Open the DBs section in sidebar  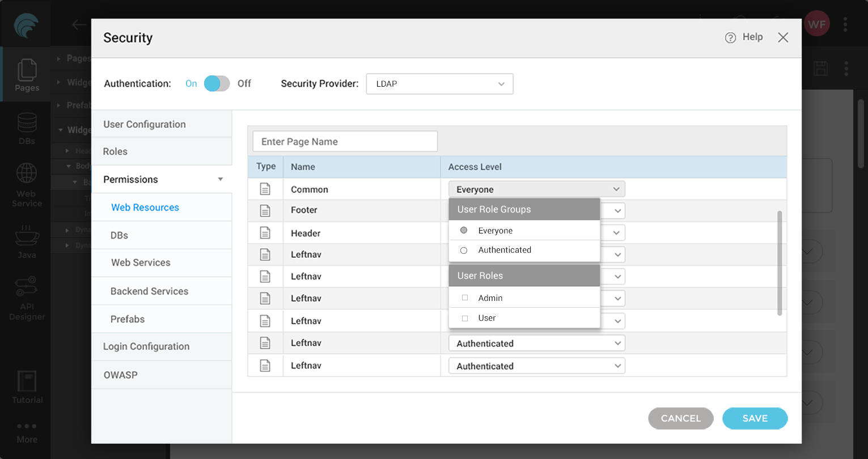[x=27, y=129]
